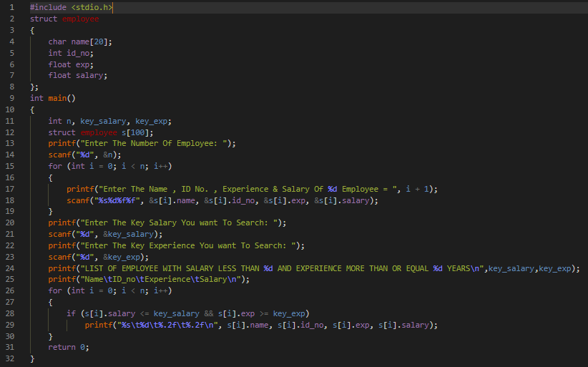
Task: Click the if keyword on line 28
Action: 71,313
